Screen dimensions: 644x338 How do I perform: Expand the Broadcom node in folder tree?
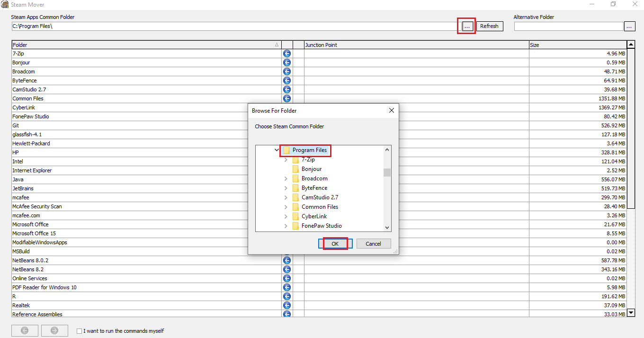coord(286,178)
